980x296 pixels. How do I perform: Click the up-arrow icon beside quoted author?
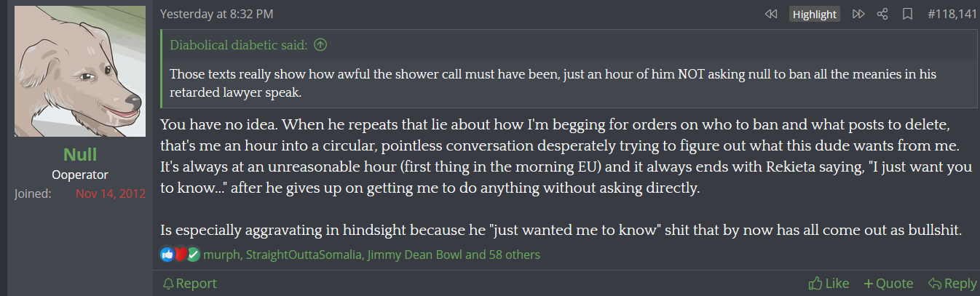pos(320,45)
